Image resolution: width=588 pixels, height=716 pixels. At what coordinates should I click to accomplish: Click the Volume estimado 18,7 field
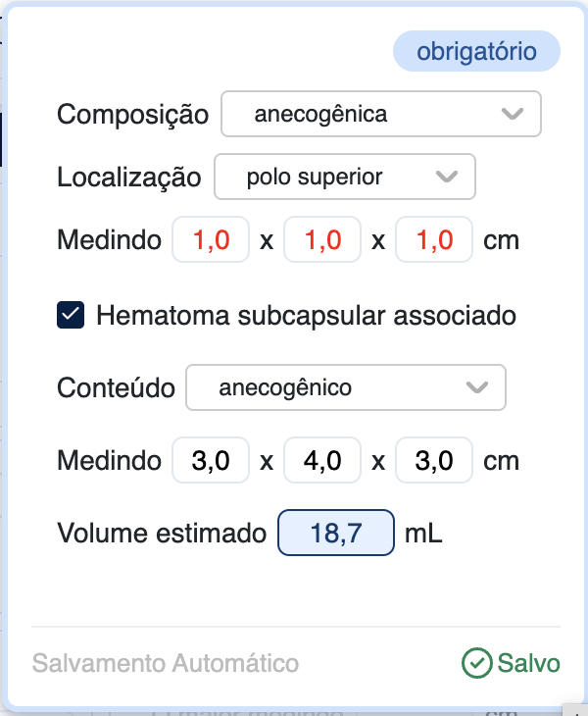[336, 534]
